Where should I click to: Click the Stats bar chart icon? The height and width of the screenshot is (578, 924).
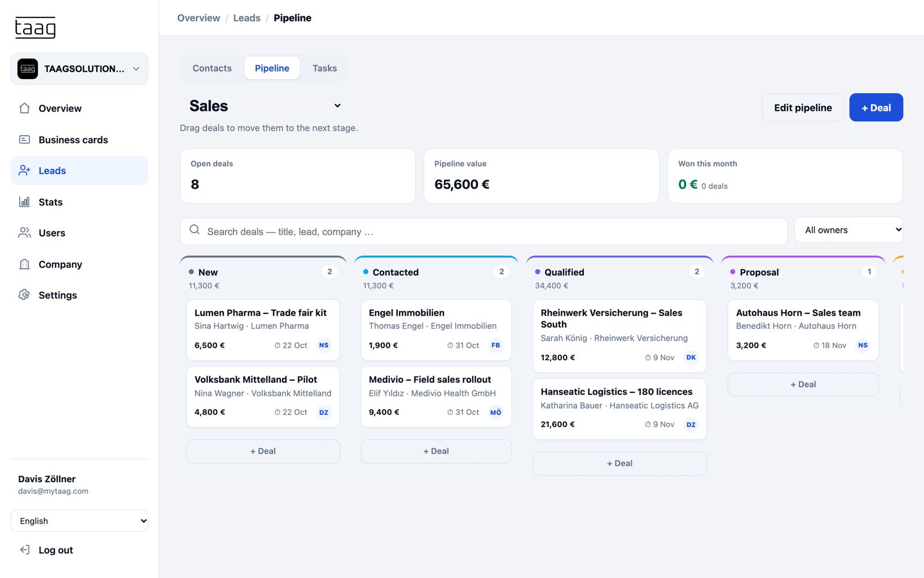pos(24,202)
